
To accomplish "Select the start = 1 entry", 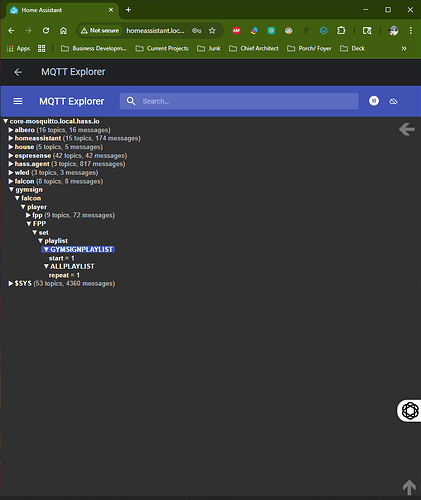I will coord(61,258).
